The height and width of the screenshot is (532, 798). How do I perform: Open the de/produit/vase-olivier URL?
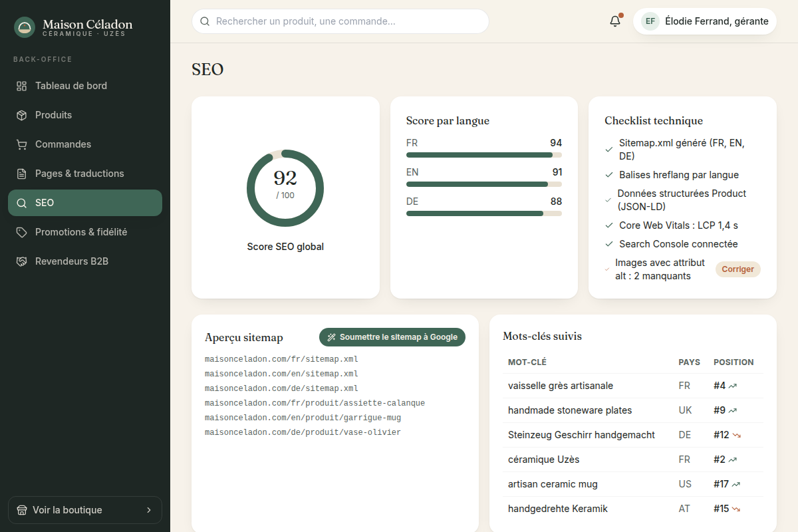click(x=303, y=432)
